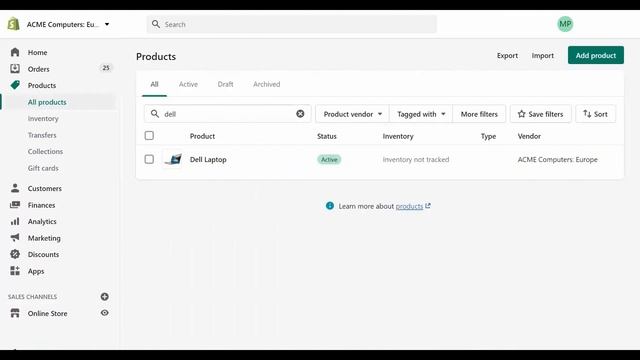Image resolution: width=640 pixels, height=360 pixels.
Task: Click the Dell Laptop product thumbnail
Action: coord(173,159)
